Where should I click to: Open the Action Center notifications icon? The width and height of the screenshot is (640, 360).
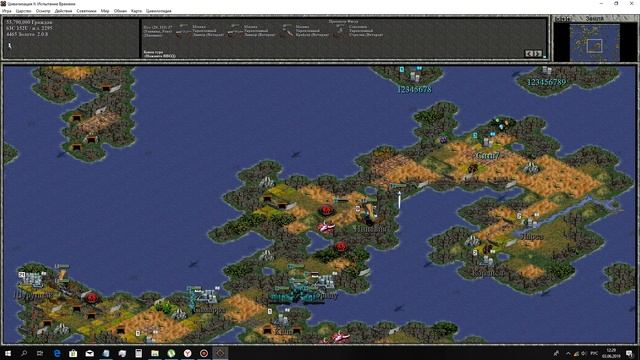pyautogui.click(x=629, y=353)
